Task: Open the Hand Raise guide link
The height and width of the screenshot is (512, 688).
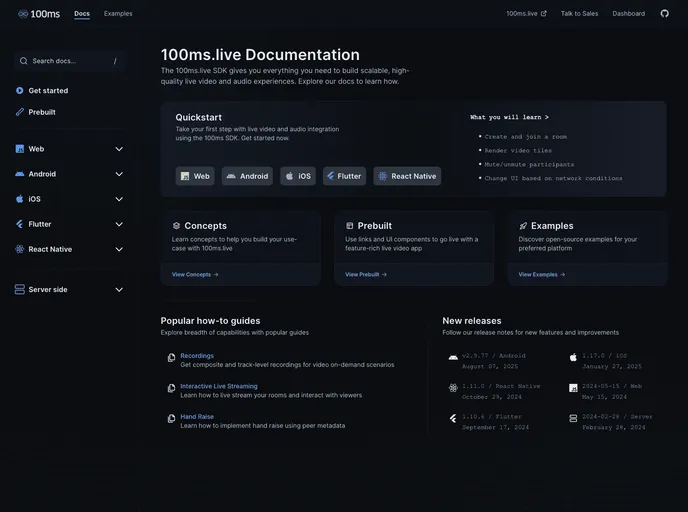Action: (197, 416)
